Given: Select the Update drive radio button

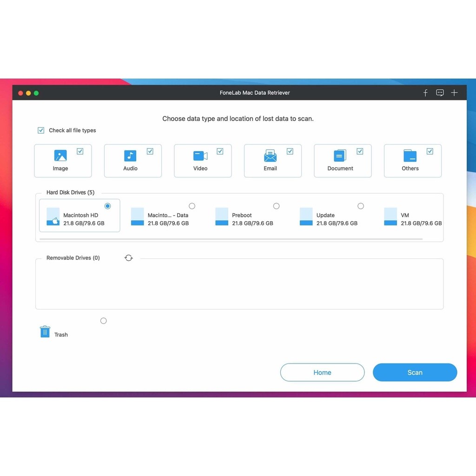Looking at the screenshot, I should (x=361, y=206).
